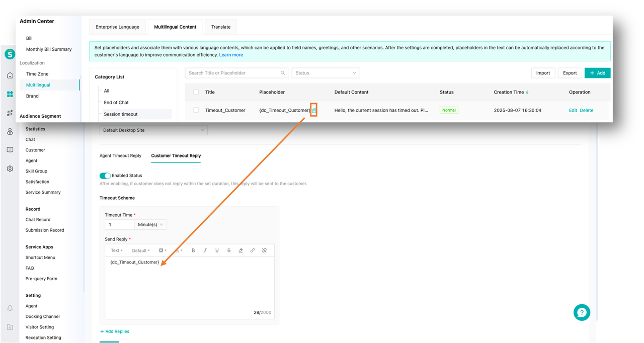Open Multilingual in Admin Center menu
This screenshot has height=343, width=644.
[x=38, y=85]
